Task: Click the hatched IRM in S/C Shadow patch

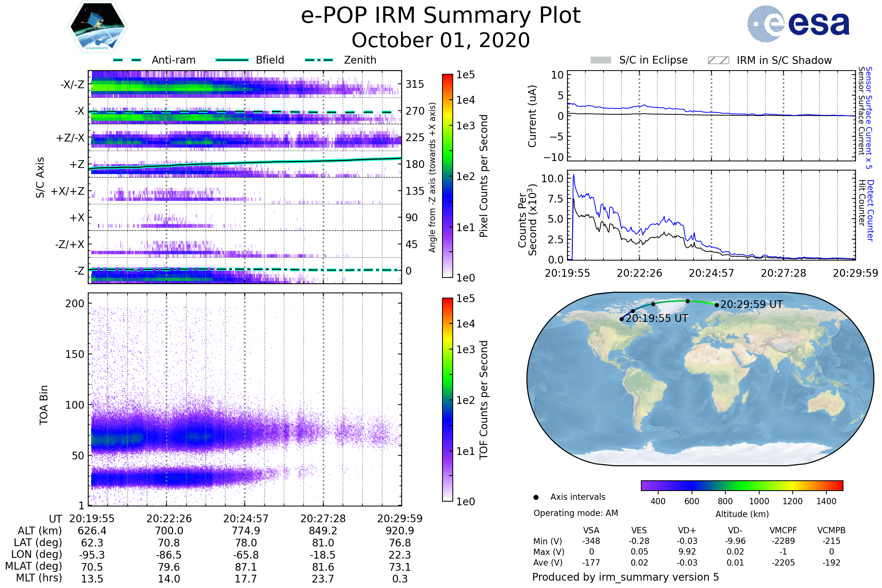Action: click(x=718, y=60)
